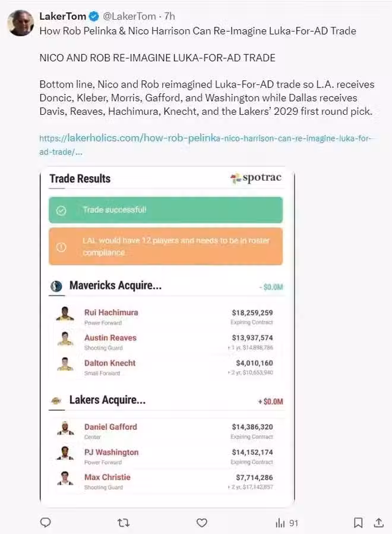Click the Trade successful checkmark icon
The width and height of the screenshot is (392, 534).
click(61, 211)
